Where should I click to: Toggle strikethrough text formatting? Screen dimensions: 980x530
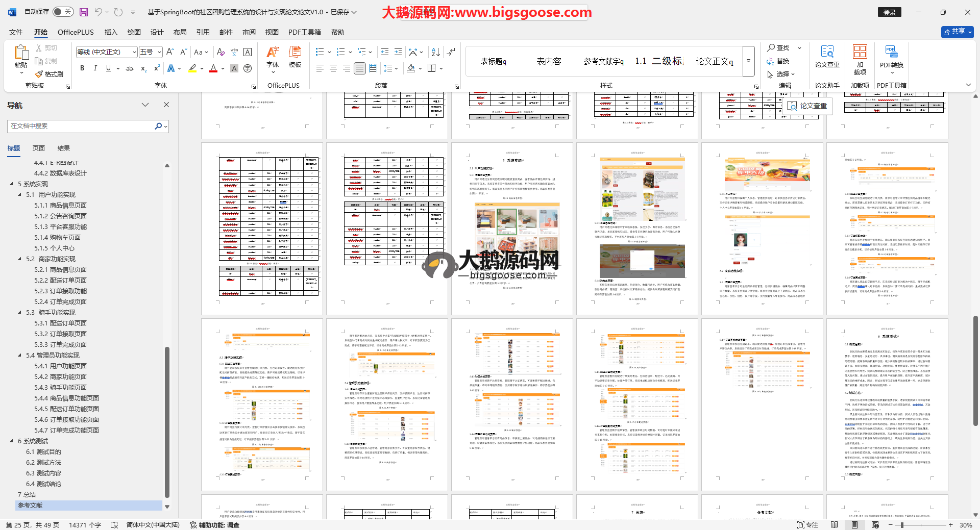[x=130, y=68]
